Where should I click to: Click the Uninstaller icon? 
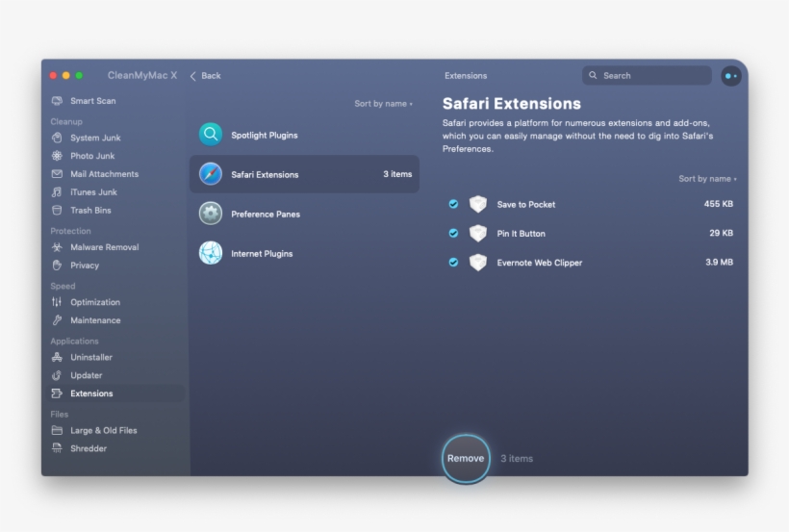(57, 357)
